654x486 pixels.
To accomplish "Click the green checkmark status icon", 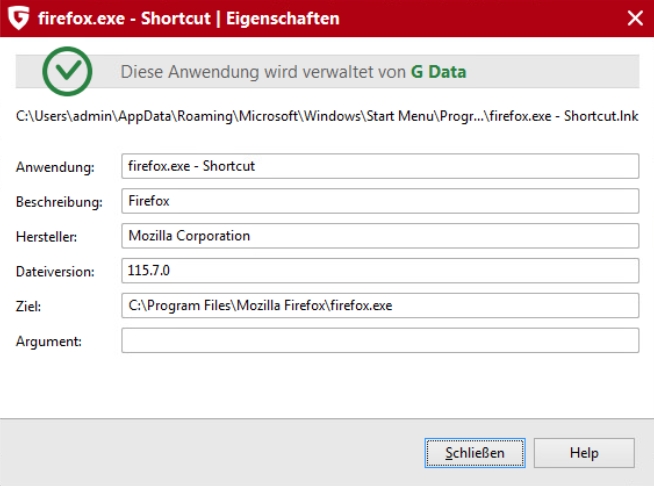I will 67,71.
